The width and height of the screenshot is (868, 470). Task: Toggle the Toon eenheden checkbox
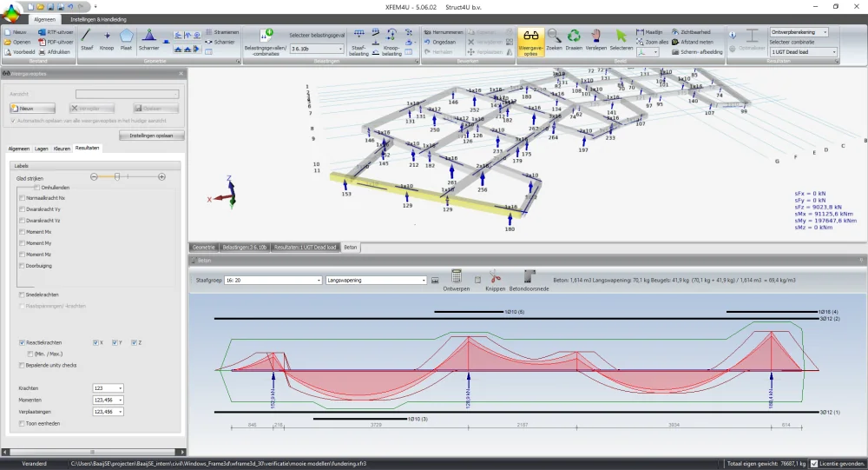click(x=23, y=424)
